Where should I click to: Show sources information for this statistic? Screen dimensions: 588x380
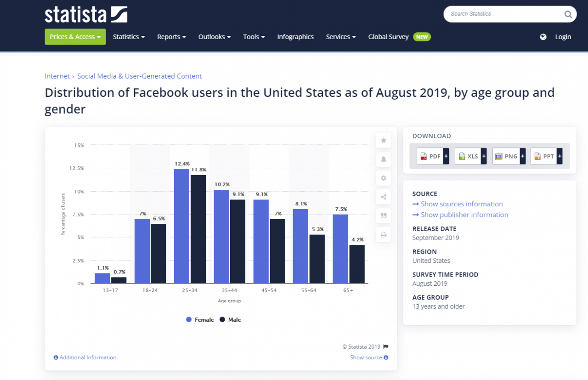(x=461, y=204)
